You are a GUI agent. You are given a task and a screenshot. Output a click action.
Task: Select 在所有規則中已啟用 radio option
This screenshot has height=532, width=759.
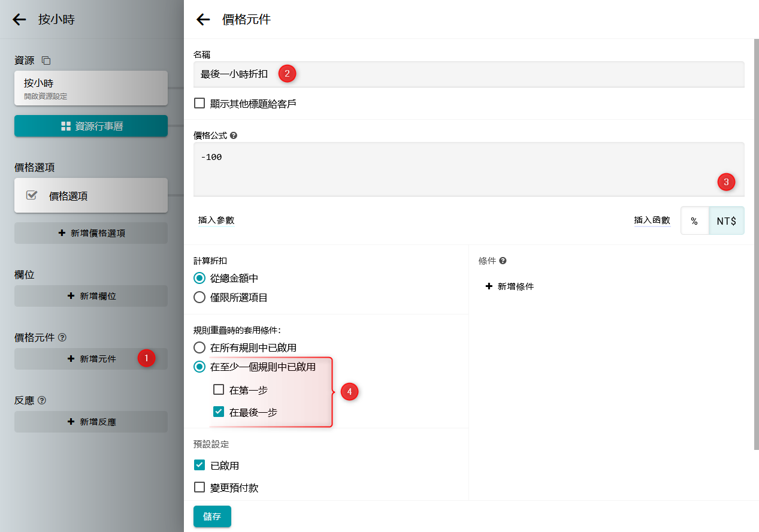point(199,347)
